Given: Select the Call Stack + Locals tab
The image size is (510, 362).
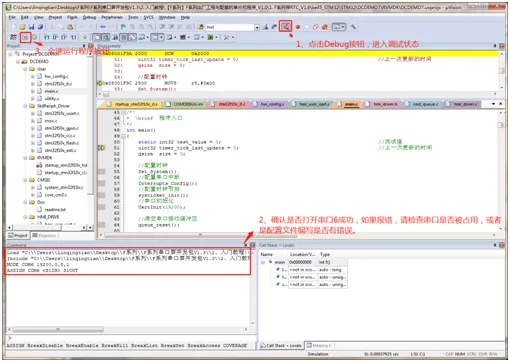Looking at the screenshot, I should pos(281,346).
